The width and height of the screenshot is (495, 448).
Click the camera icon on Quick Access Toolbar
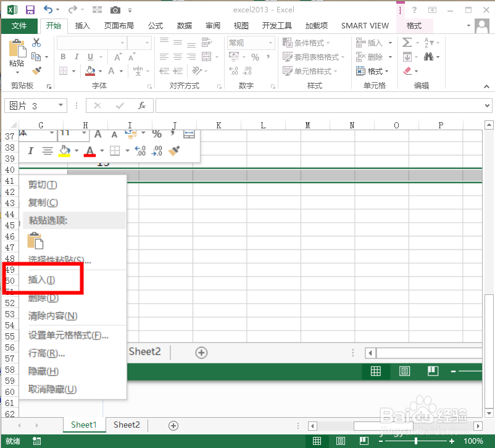(x=115, y=9)
